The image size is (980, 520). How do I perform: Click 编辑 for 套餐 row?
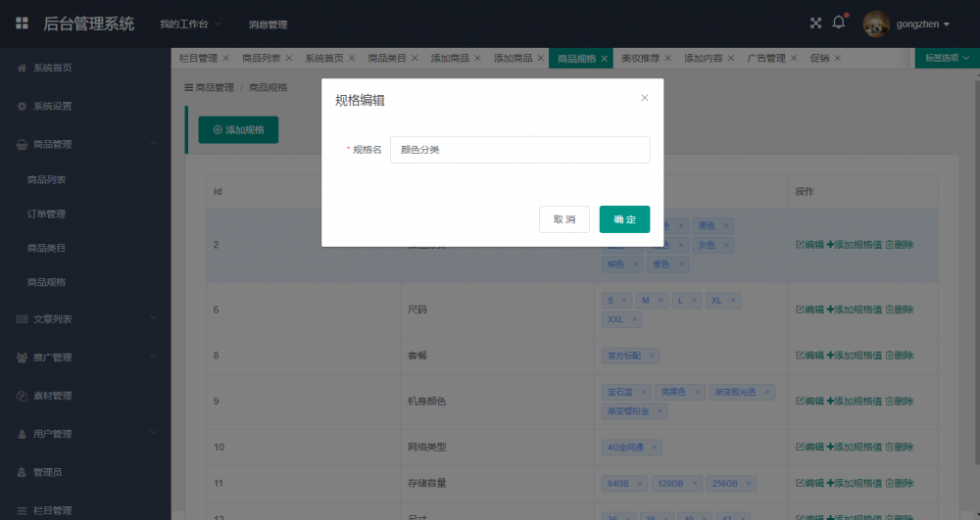click(809, 355)
